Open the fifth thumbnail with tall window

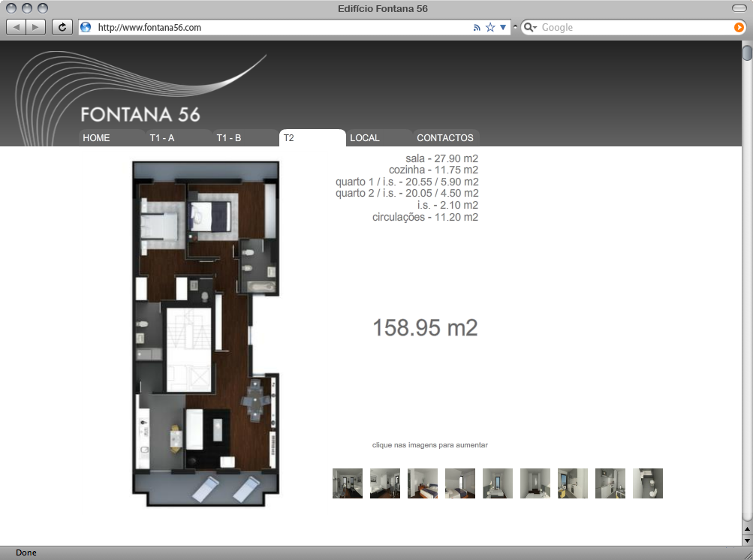(x=498, y=483)
